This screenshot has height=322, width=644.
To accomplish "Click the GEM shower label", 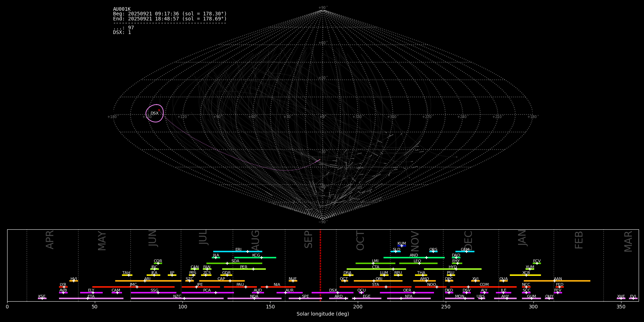I will tap(465, 250).
